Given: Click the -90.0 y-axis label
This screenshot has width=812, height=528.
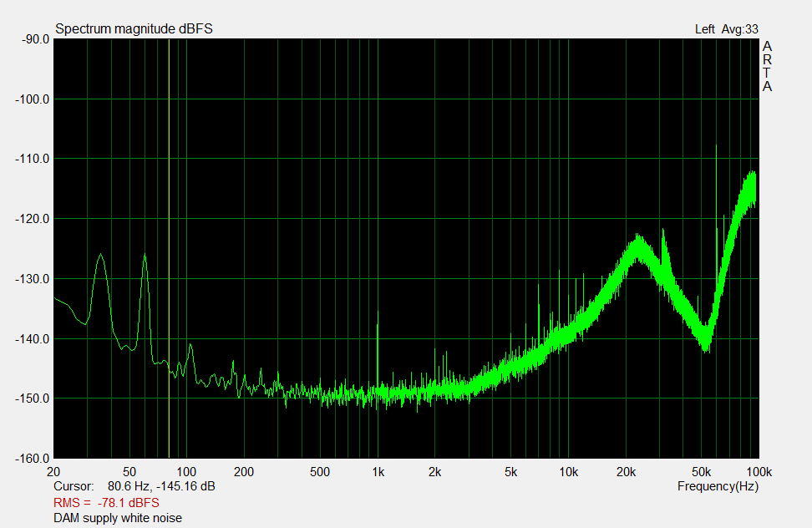Looking at the screenshot, I should pos(35,39).
